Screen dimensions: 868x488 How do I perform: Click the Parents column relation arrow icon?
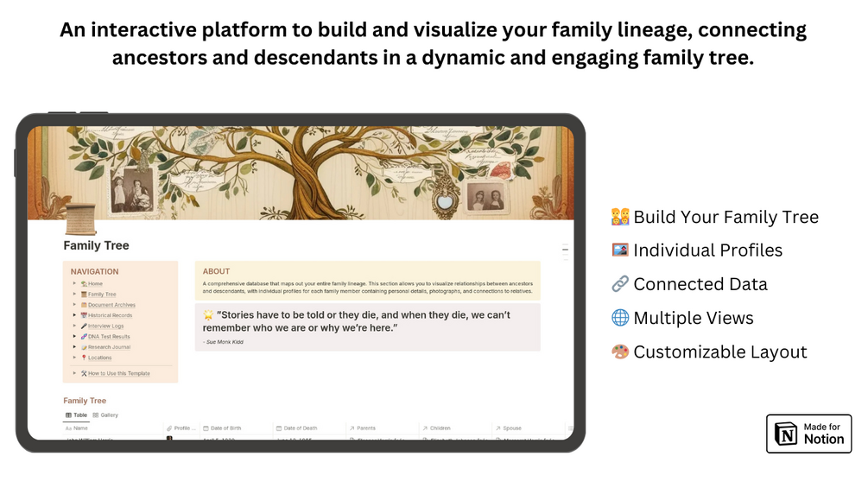click(x=352, y=428)
